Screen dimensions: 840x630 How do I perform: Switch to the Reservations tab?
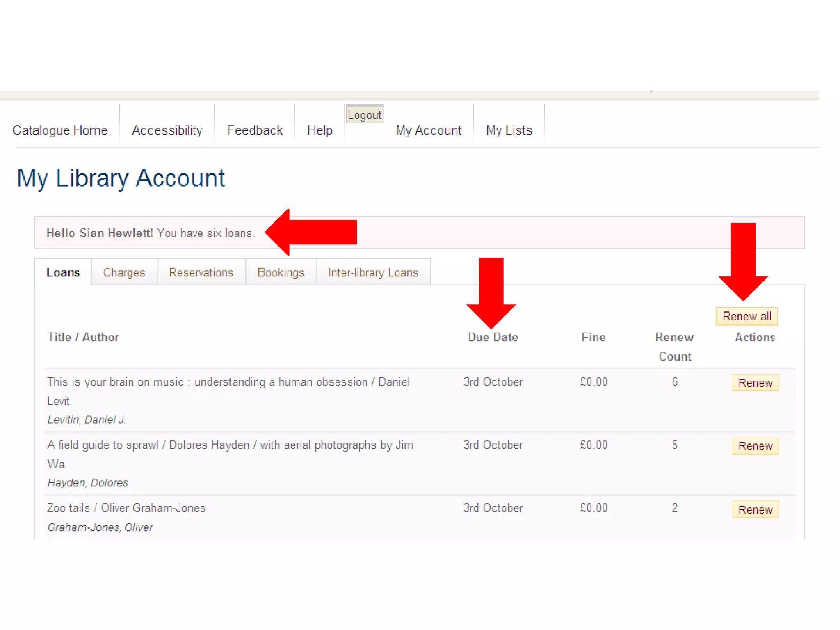click(x=201, y=272)
